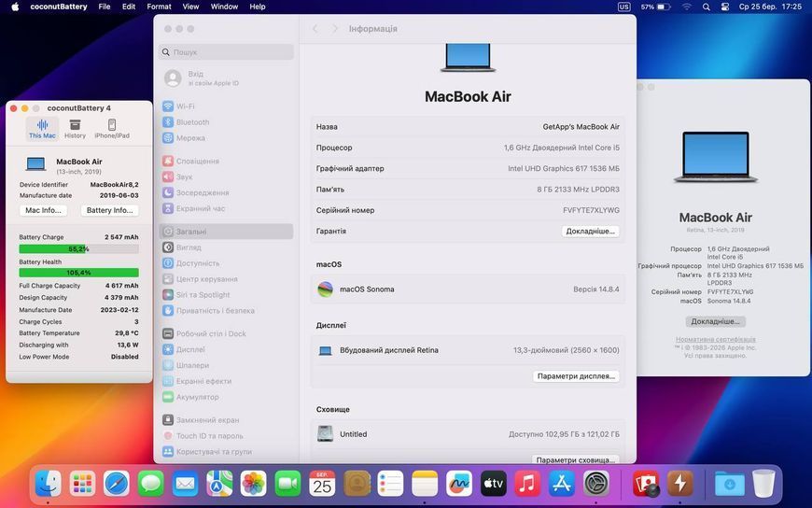This screenshot has height=508, width=812.
Task: Open Екранний час in sidebar
Action: [226, 208]
